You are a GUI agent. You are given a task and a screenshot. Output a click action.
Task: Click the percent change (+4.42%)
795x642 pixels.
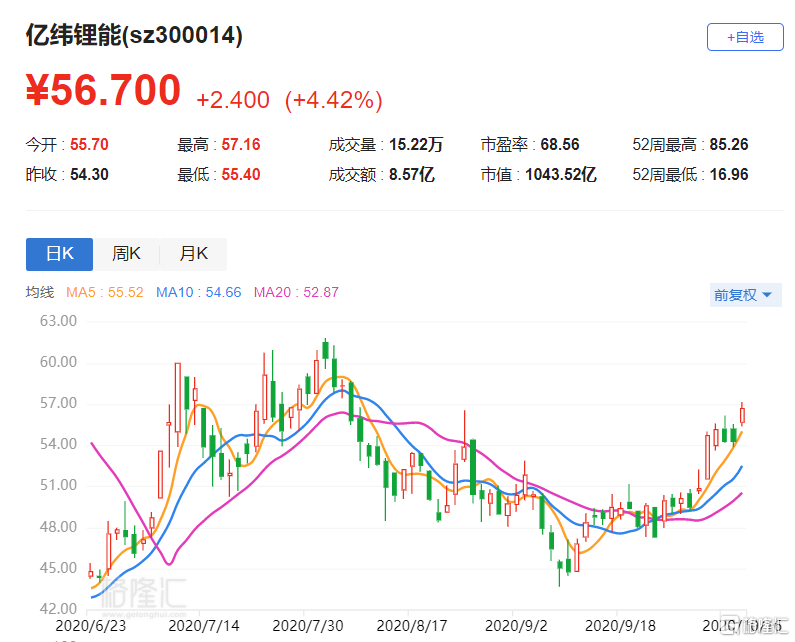coord(334,100)
